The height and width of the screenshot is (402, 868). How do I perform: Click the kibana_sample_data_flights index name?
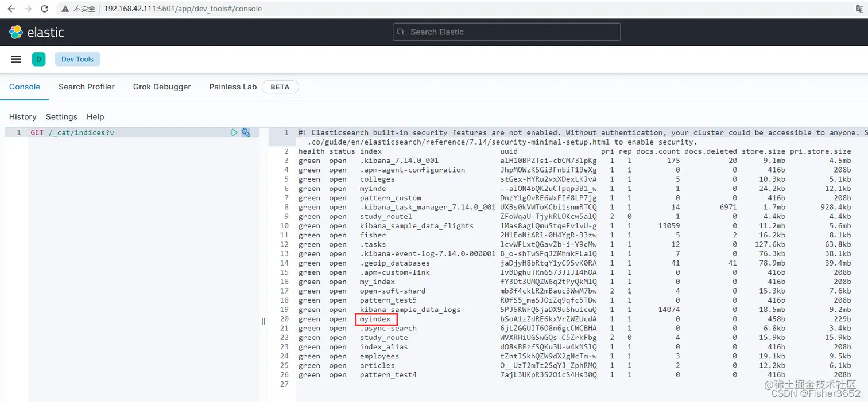(417, 225)
